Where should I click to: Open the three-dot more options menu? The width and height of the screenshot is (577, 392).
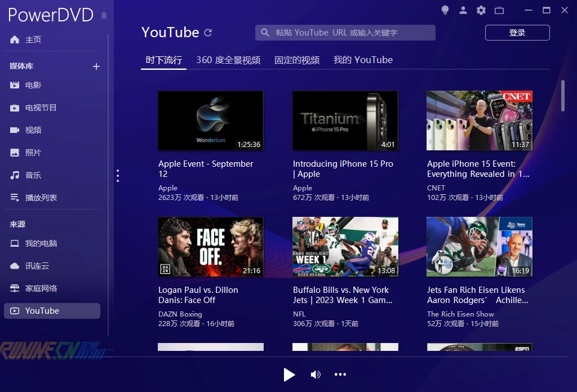coord(340,375)
